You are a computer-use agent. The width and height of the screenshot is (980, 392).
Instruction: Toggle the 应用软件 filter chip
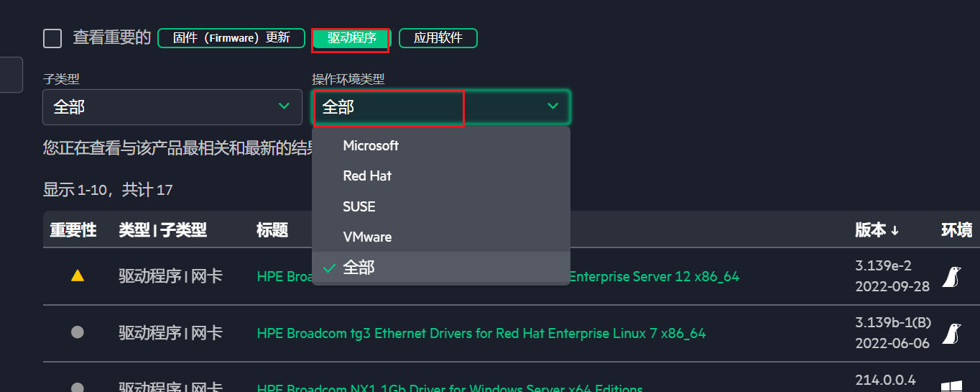438,38
